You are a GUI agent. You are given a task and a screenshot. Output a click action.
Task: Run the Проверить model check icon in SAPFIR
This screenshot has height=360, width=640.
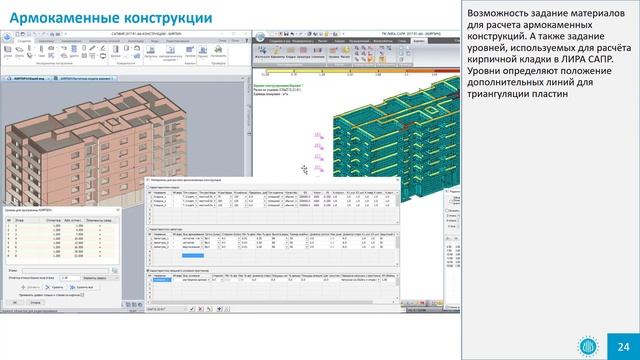coord(218,51)
